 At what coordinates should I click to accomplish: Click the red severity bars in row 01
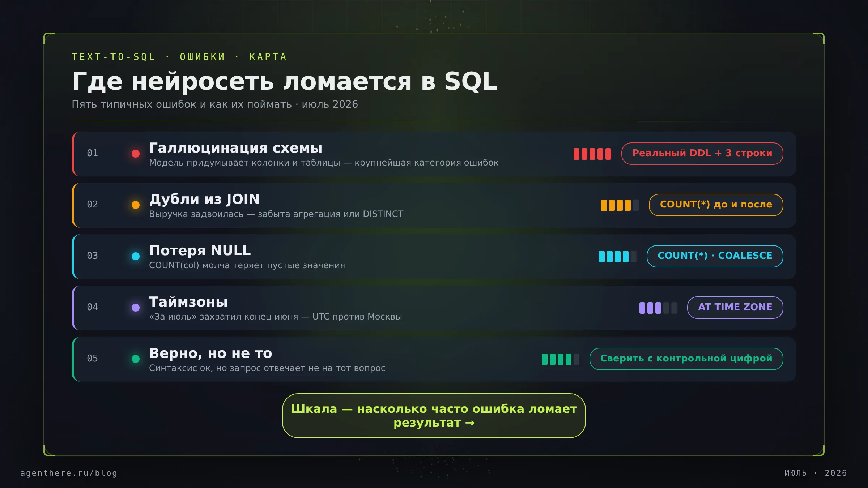(x=592, y=154)
